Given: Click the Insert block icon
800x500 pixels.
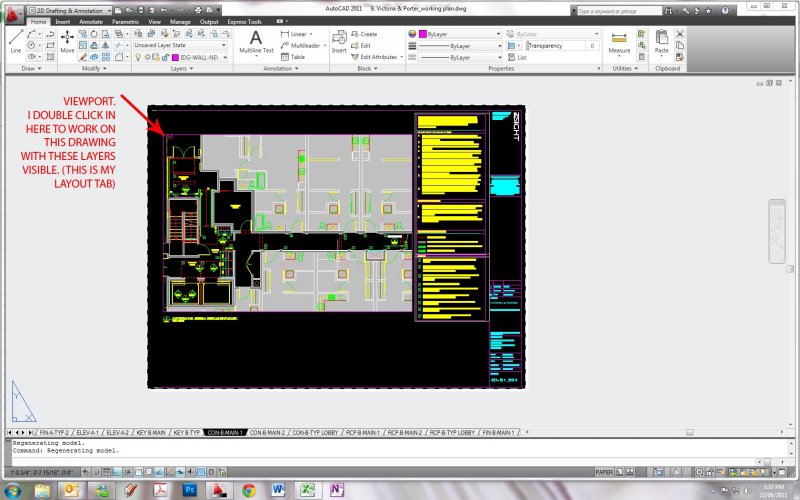Looking at the screenshot, I should (x=339, y=40).
